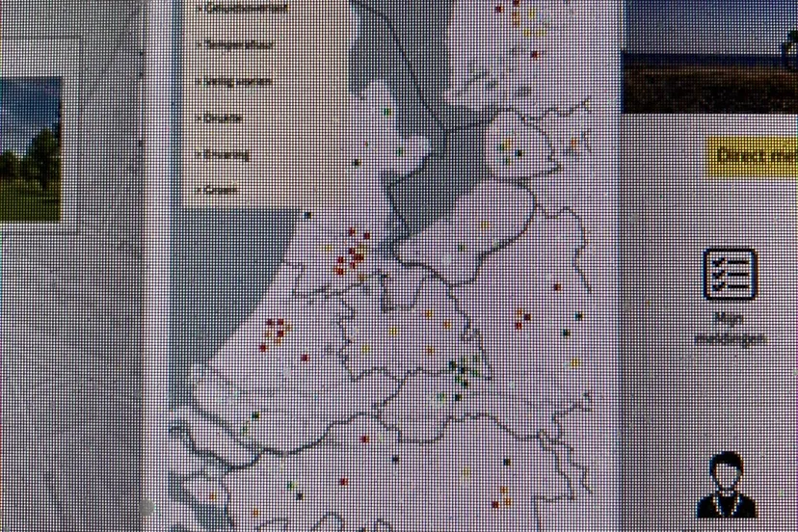Click the lone red marker in the eastern province
This screenshot has width=798, height=532.
(556, 286)
